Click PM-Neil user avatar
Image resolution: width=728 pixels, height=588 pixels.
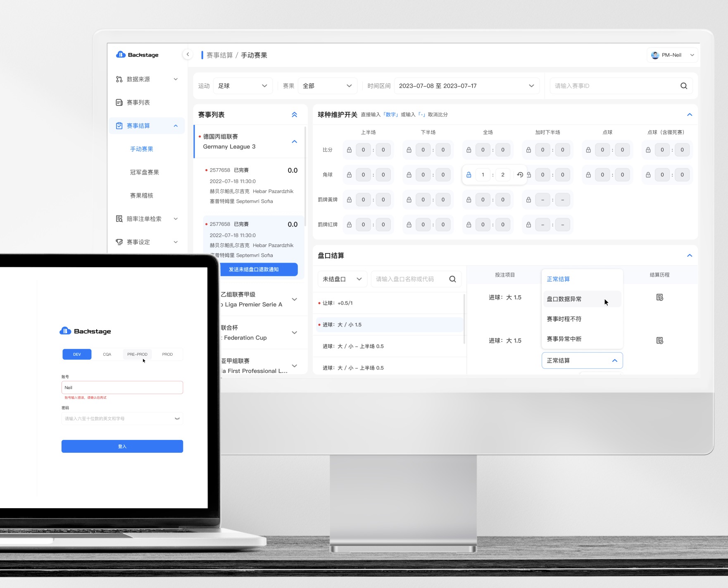(655, 55)
